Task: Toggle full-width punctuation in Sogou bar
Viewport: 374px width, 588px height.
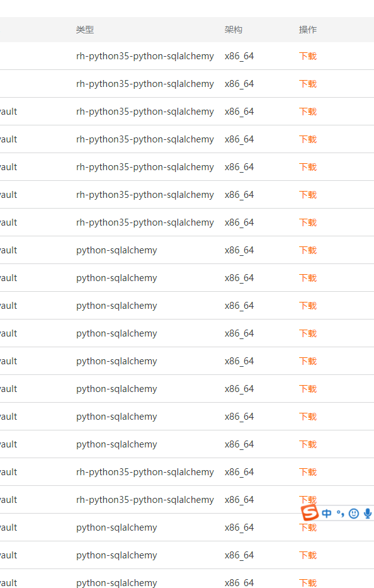Action: pos(341,513)
